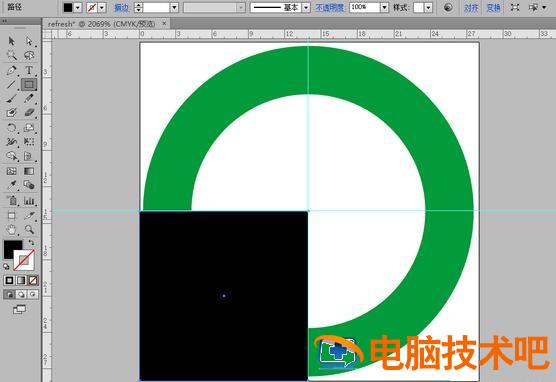The width and height of the screenshot is (556, 382).
Task: Open the 不透明度 opacity panel link
Action: (x=330, y=7)
